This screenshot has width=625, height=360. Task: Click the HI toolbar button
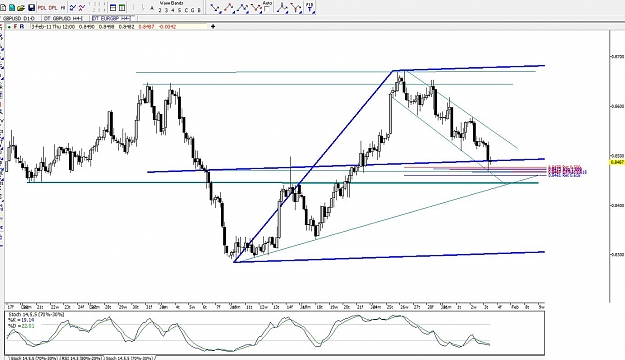[x=63, y=8]
